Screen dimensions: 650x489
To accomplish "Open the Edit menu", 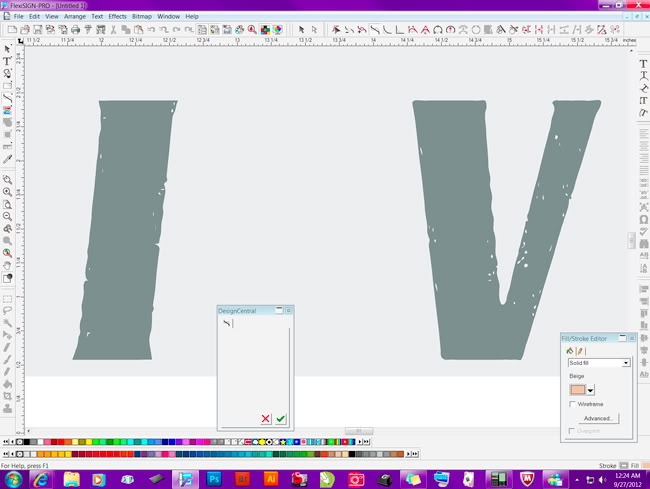I will pos(34,16).
